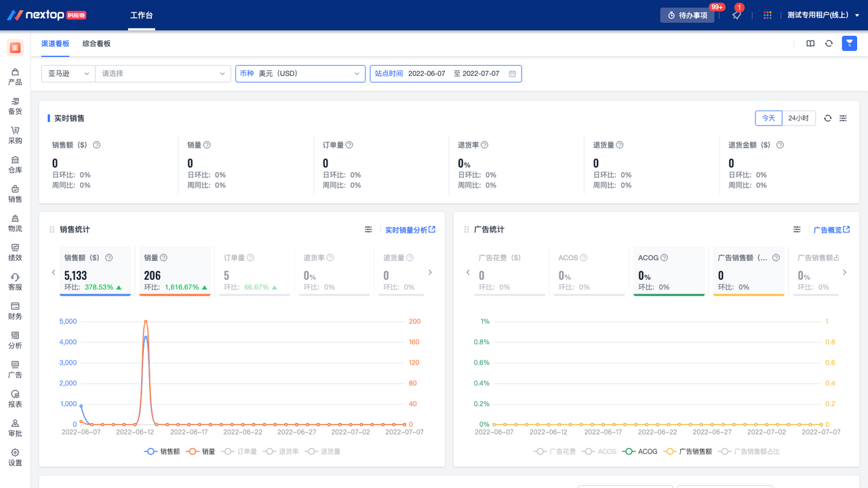Hide 广告销售额 series in ad chart legend

tap(688, 451)
